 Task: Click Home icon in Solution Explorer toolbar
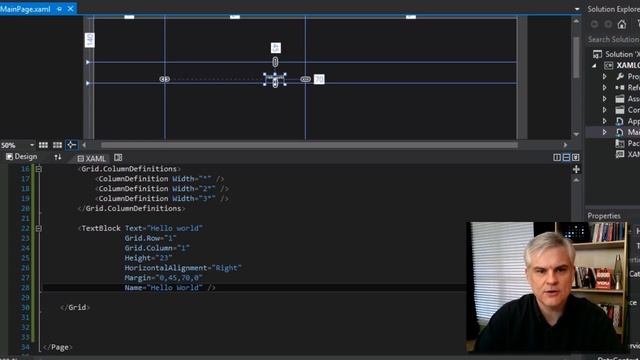(622, 24)
